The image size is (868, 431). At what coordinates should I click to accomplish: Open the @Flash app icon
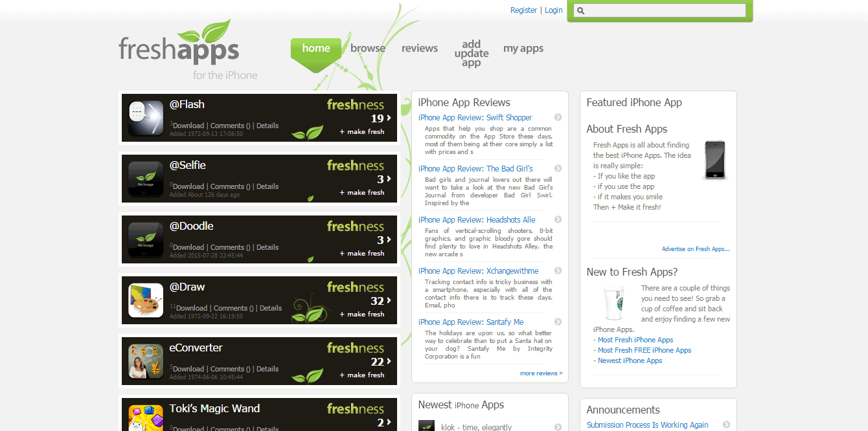(146, 118)
